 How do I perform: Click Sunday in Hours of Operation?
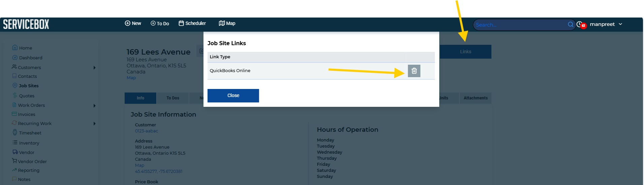325,177
